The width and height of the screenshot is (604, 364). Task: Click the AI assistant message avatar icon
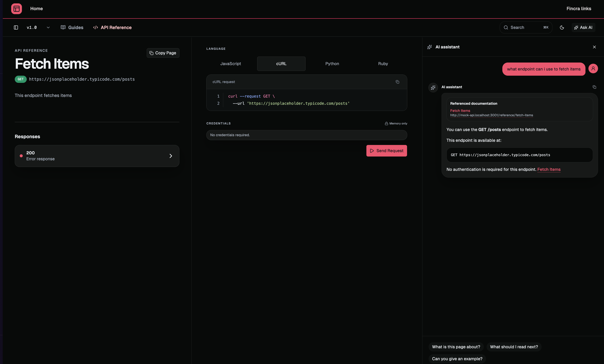tap(433, 87)
